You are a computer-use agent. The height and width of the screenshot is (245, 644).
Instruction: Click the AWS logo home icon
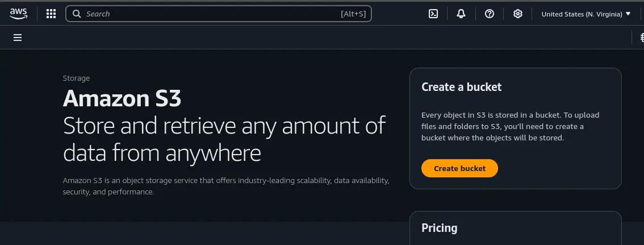tap(18, 14)
